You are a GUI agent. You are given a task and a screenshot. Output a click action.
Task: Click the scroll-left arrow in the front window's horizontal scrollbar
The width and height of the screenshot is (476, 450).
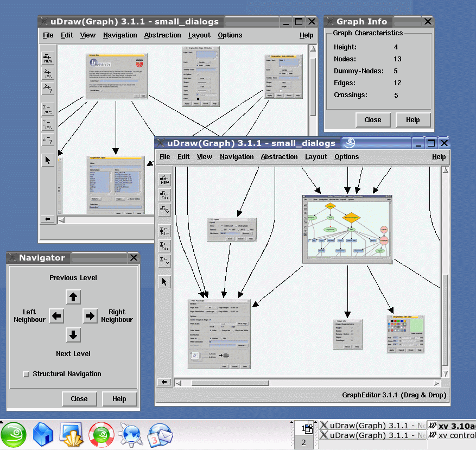tap(178, 383)
